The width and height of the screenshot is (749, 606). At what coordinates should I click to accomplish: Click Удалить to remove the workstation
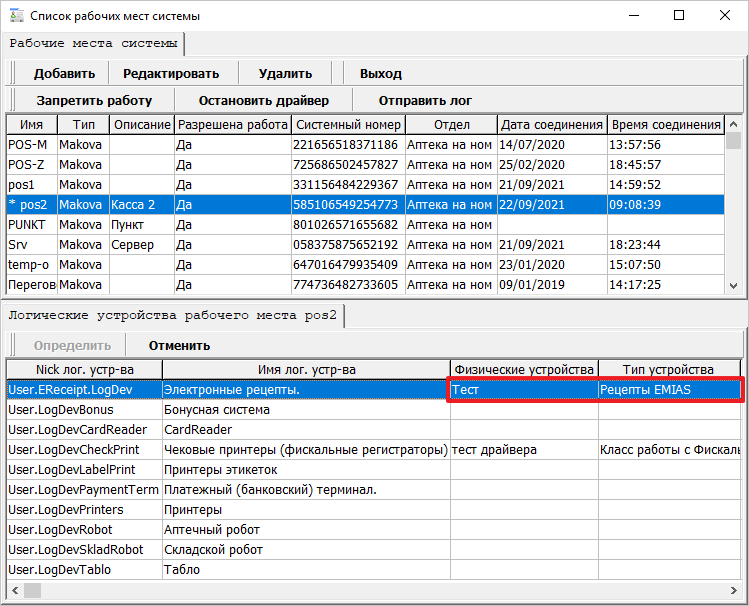[x=285, y=73]
